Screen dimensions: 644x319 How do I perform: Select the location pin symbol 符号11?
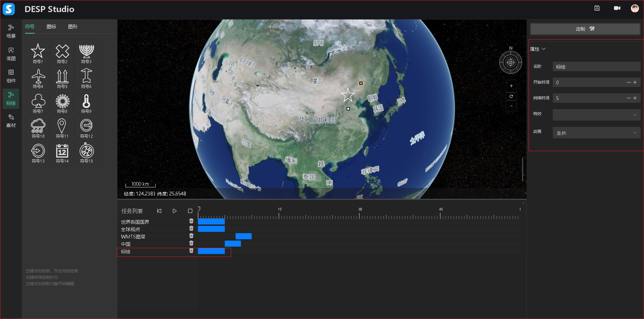[62, 126]
